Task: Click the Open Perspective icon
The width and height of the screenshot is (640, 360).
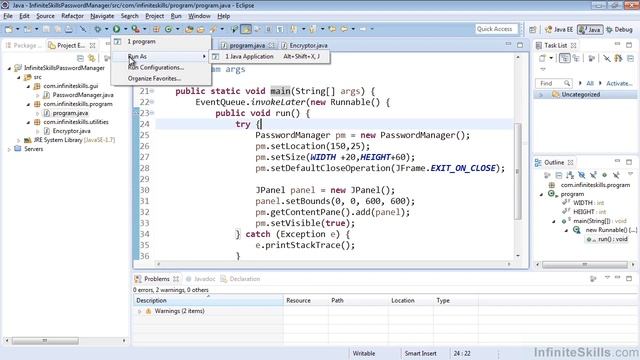Action: (533, 29)
